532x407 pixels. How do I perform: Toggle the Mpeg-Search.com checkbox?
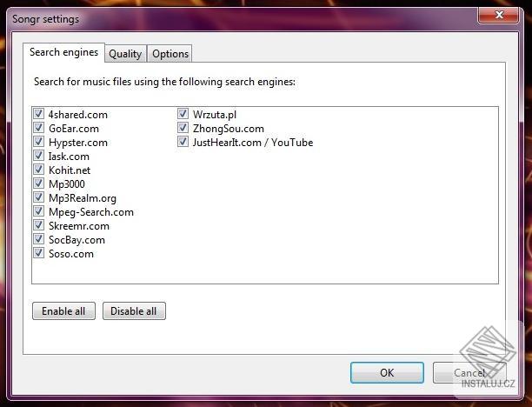38,211
